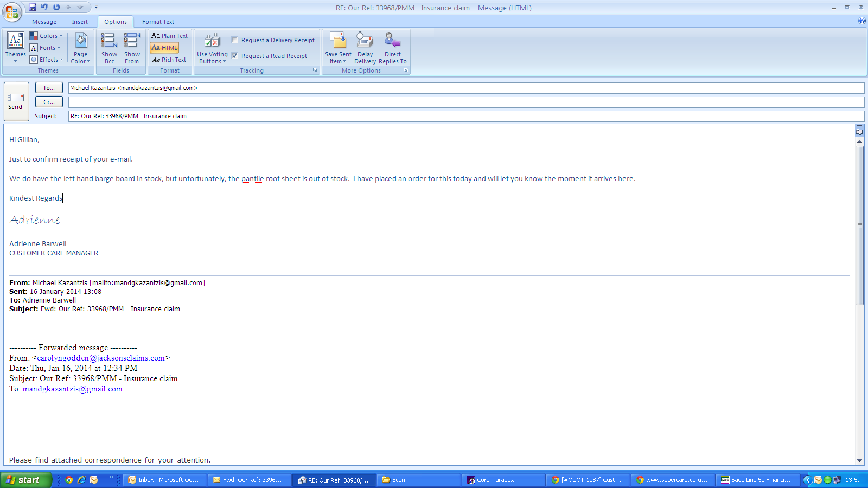Switch to Sage Line 50 Financials taskbar item
The height and width of the screenshot is (488, 868).
tap(757, 480)
